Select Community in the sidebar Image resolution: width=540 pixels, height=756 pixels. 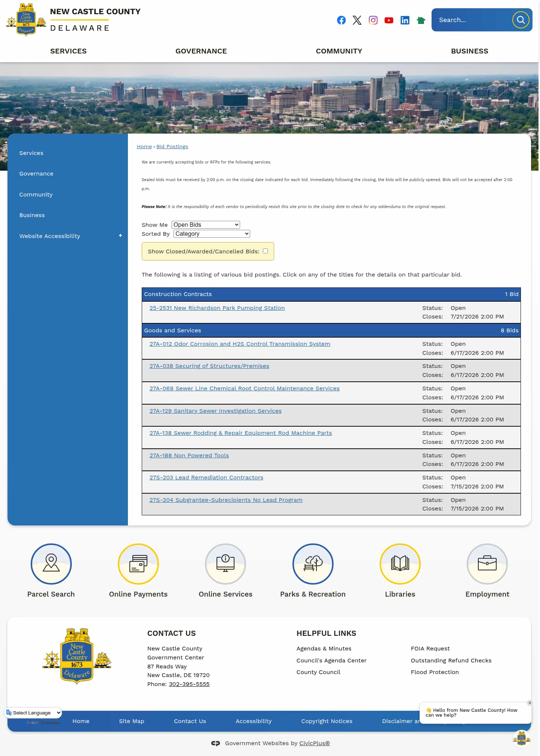click(x=36, y=195)
